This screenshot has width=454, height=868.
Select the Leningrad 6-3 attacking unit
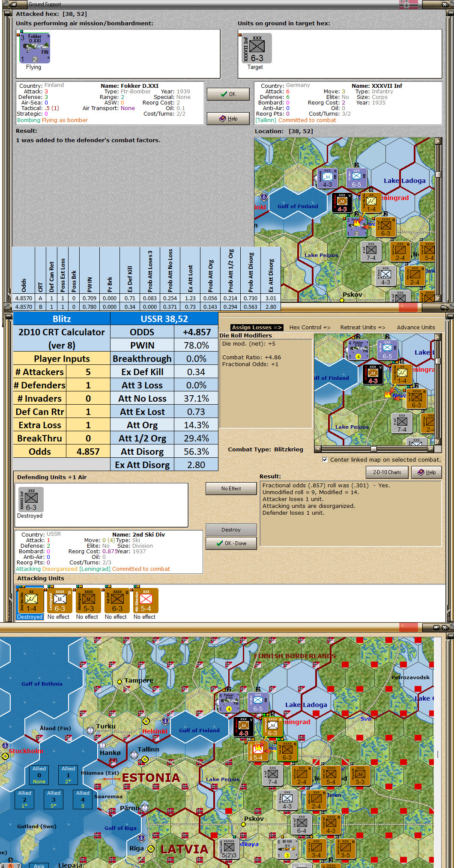click(59, 601)
